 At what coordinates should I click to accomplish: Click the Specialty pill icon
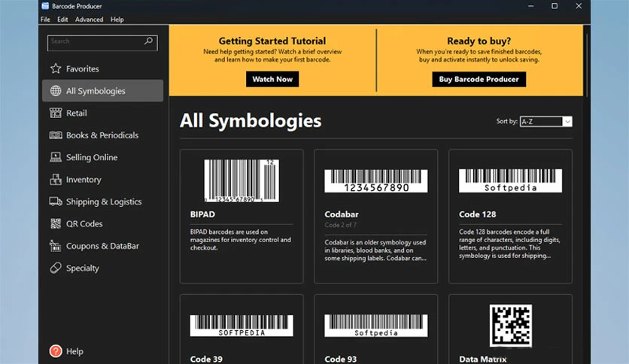56,268
